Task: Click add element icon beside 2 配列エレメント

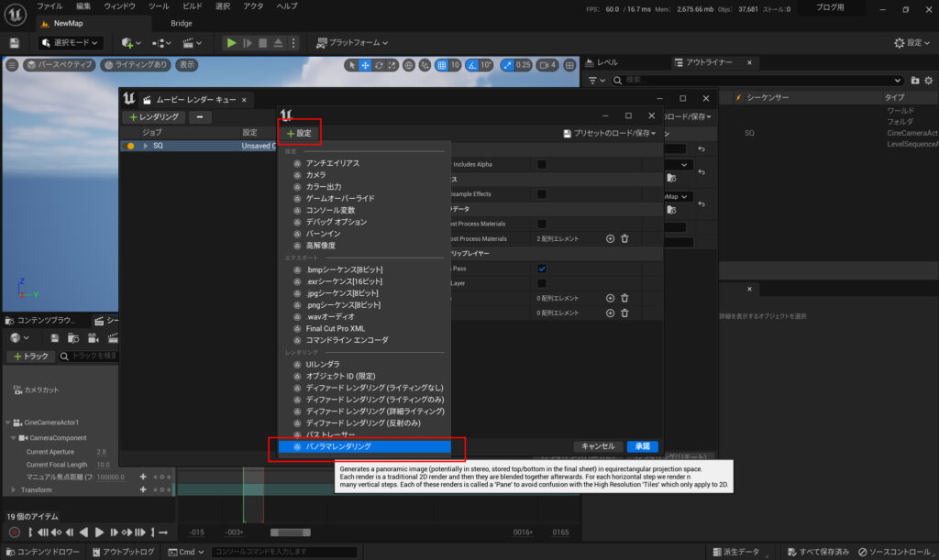Action: 610,238
